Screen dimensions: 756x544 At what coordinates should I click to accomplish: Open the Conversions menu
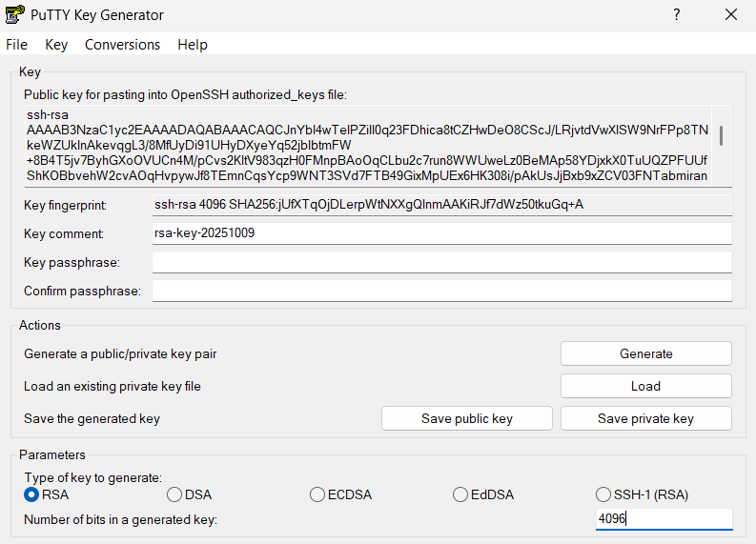tap(122, 45)
